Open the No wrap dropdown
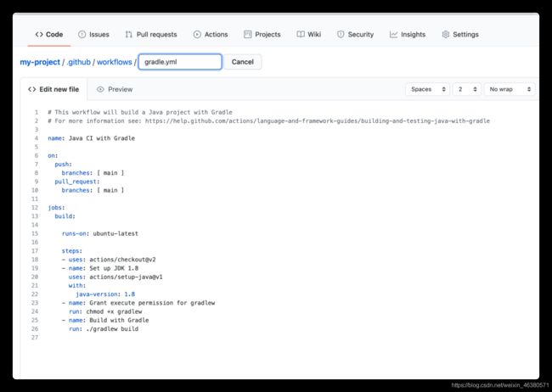 point(510,89)
